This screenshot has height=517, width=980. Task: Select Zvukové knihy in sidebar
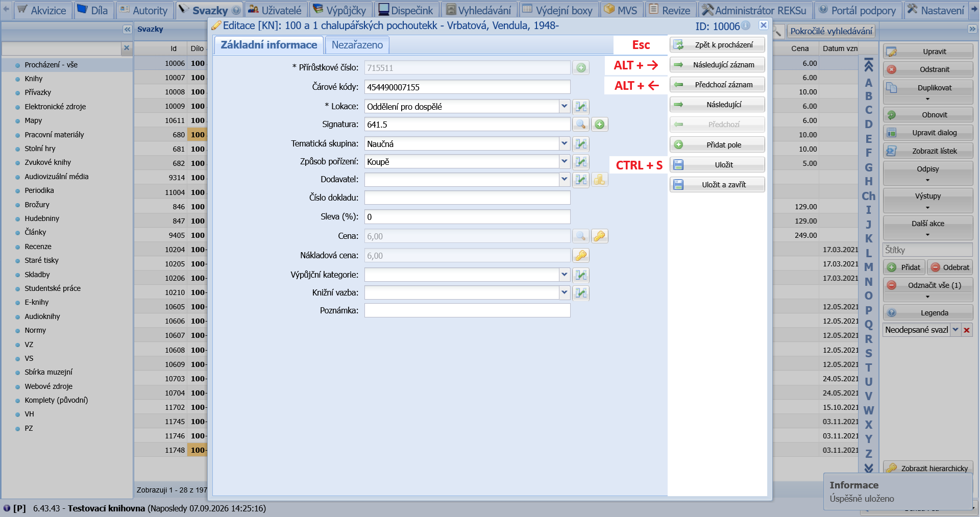coord(47,162)
